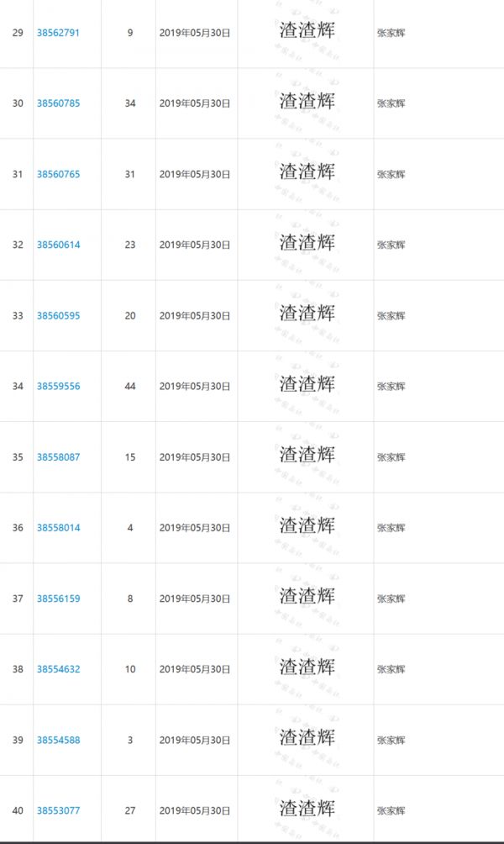Click trademark link 38560765

tap(58, 174)
